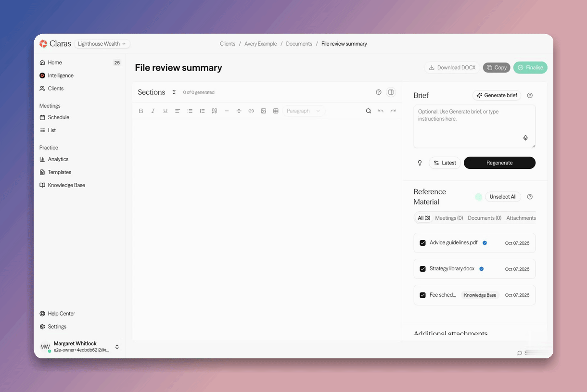
Task: Undo the last edit
Action: pos(381,111)
